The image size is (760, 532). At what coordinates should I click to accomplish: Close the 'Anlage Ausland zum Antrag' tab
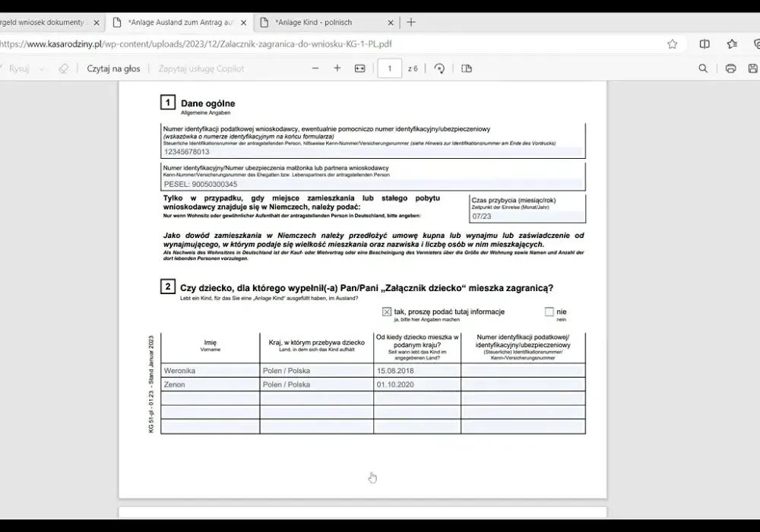coord(243,22)
